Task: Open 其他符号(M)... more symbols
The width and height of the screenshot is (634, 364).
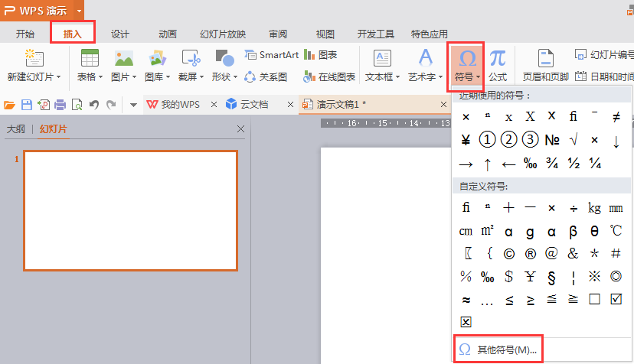Action: (498, 349)
